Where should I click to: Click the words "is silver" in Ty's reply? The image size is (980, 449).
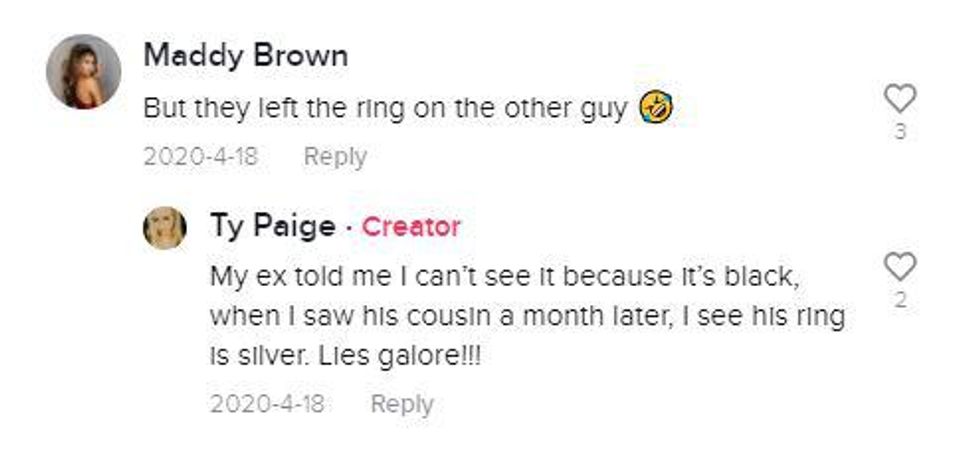point(256,356)
